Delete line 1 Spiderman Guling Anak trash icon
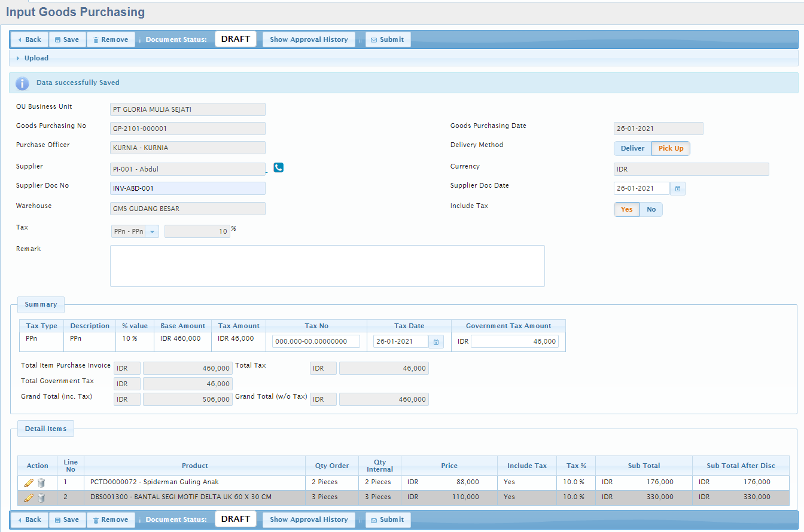The image size is (804, 532). [x=41, y=482]
